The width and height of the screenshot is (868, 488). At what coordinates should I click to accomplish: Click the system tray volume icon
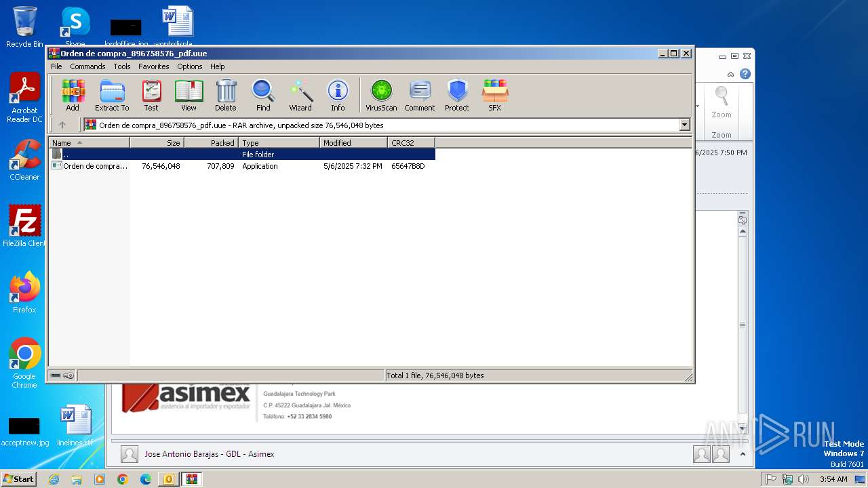click(x=804, y=479)
